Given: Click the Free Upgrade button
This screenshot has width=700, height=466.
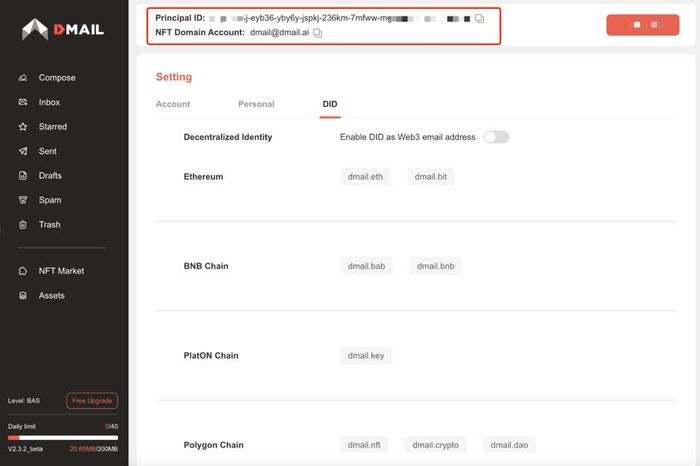Looking at the screenshot, I should (92, 401).
